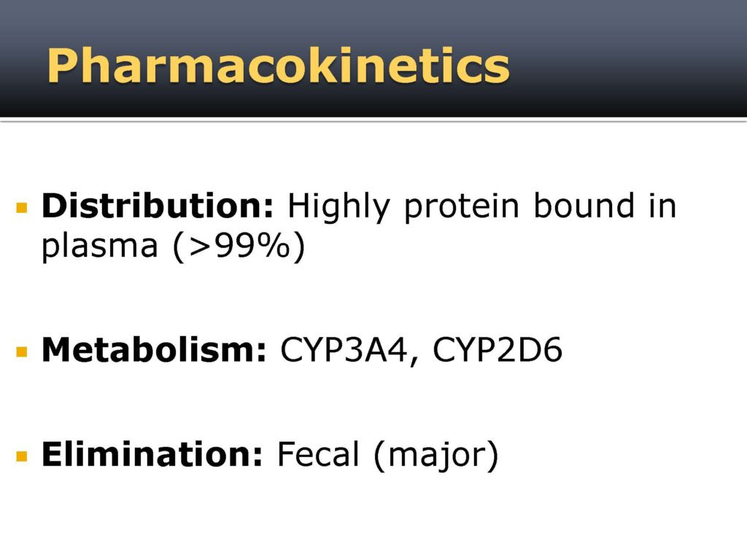Click the word bound in Distribution line
Image resolution: width=747 pixels, height=560 pixels.
click(x=584, y=206)
